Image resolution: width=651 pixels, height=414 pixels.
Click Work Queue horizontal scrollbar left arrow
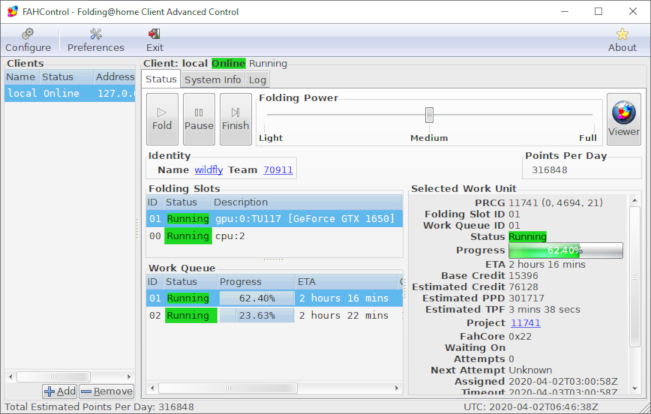point(152,388)
